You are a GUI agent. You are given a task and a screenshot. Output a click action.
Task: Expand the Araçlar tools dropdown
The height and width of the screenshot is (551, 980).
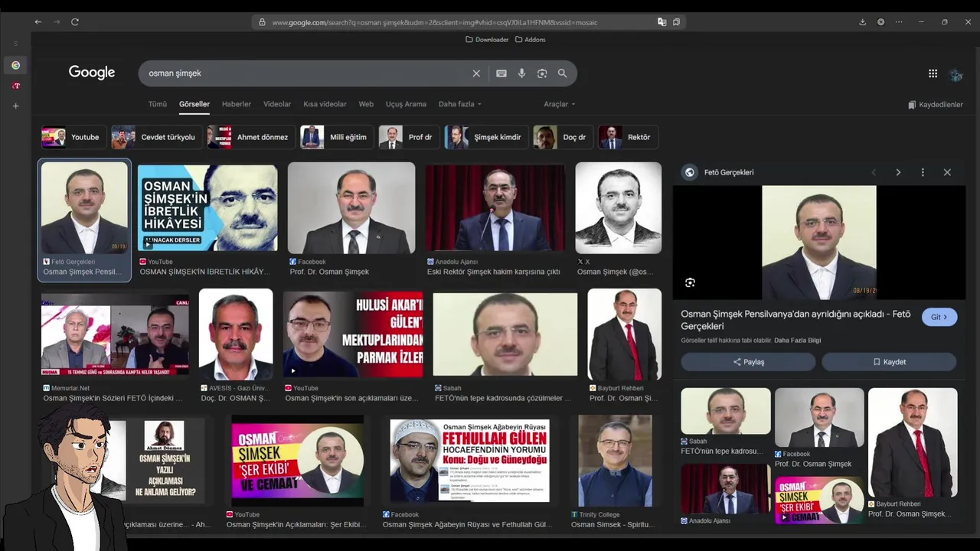560,104
